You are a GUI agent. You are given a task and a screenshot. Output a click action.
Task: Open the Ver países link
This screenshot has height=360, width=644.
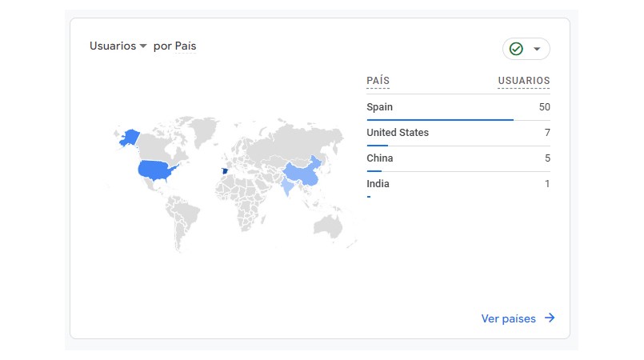(x=509, y=318)
